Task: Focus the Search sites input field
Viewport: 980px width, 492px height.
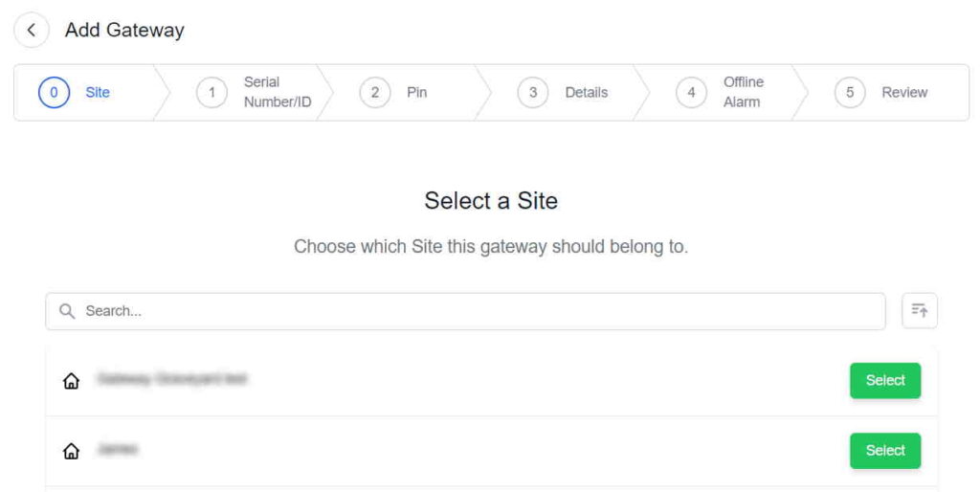Action: click(466, 311)
